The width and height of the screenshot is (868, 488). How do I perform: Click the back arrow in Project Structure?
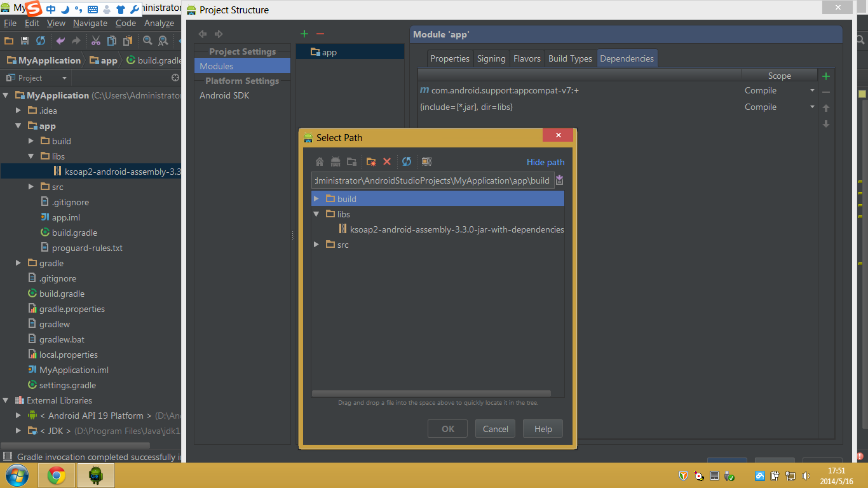(x=203, y=34)
